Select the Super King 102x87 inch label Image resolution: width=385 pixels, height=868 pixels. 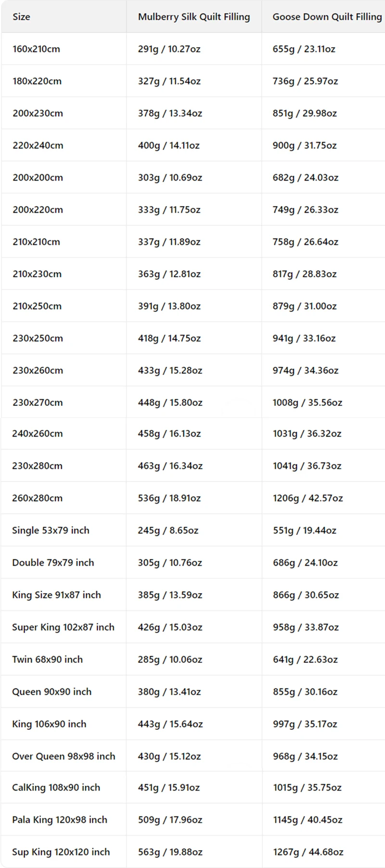tap(63, 627)
